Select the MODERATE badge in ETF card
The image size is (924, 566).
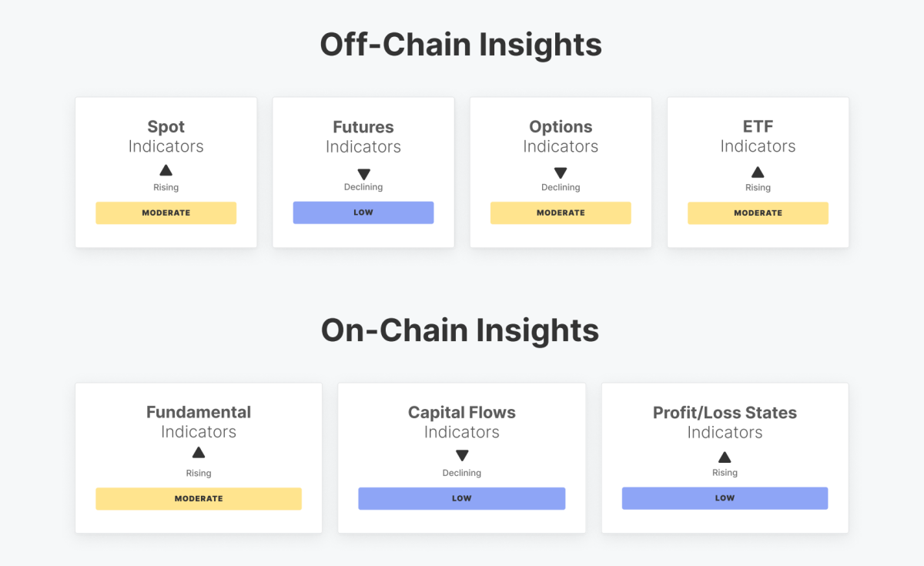click(x=758, y=213)
